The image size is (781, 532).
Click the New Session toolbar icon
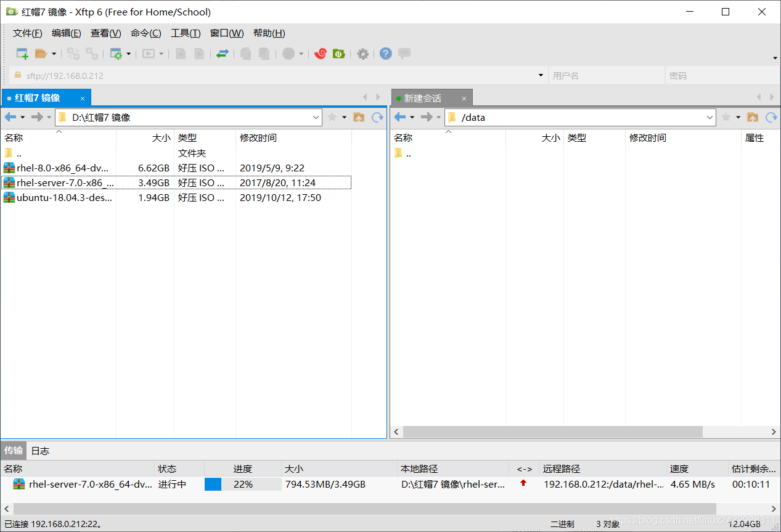[x=22, y=54]
